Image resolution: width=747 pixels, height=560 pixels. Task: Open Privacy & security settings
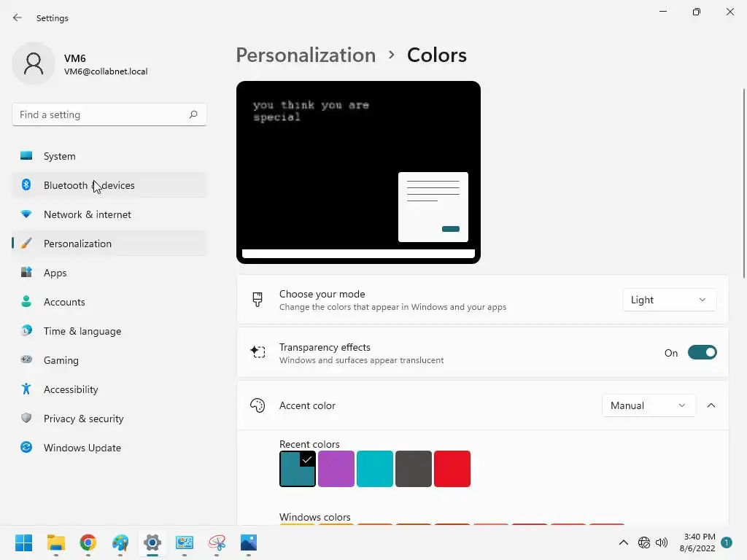[109, 419]
